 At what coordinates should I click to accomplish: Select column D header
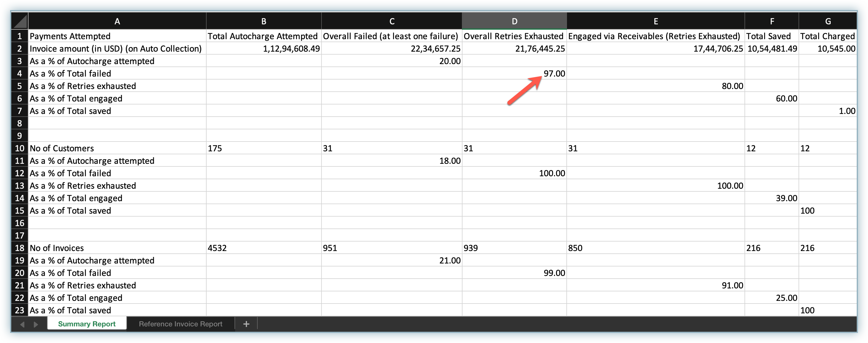514,21
